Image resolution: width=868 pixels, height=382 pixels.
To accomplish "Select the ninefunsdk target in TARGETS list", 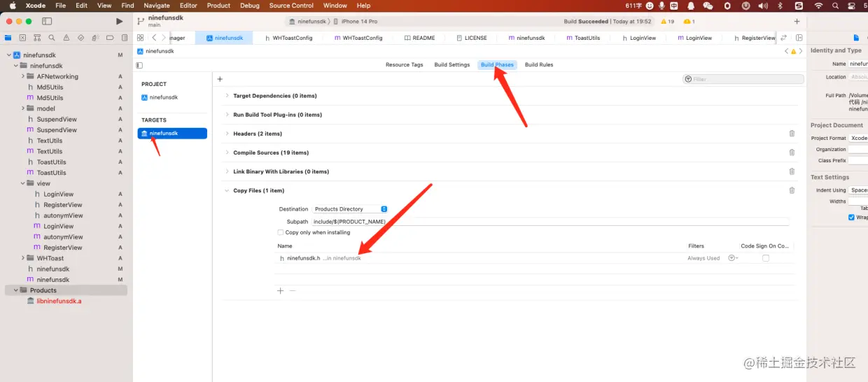I will click(x=172, y=133).
